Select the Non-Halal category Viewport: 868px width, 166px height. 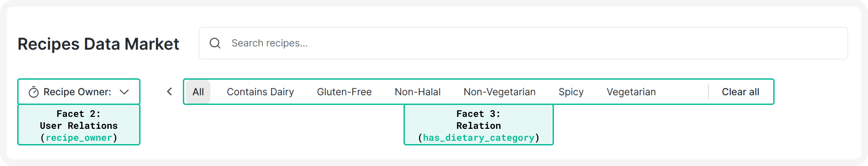pos(417,92)
